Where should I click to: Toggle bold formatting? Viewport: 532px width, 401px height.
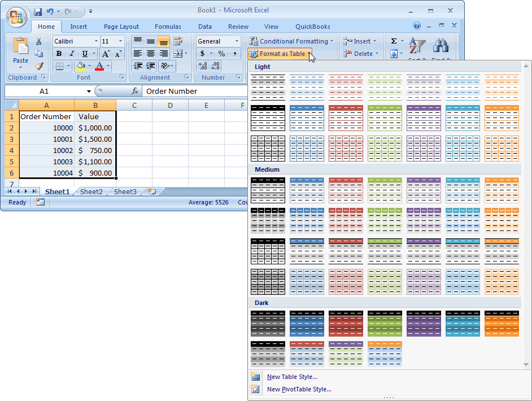coord(59,53)
